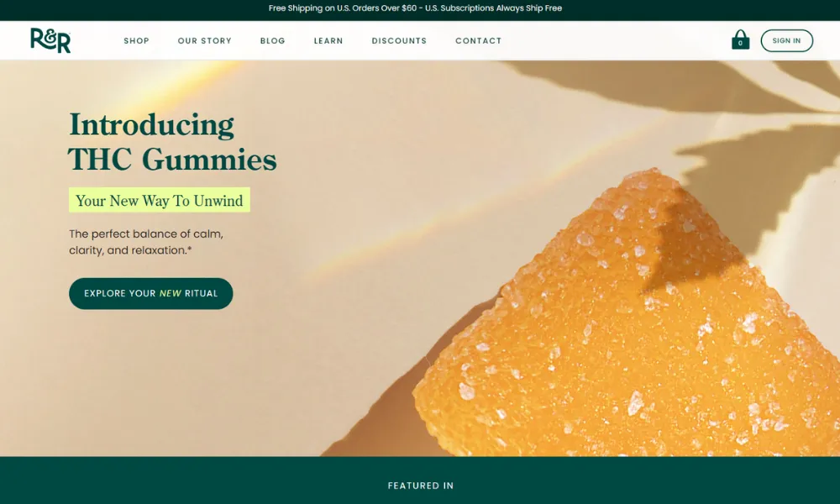The height and width of the screenshot is (504, 840).
Task: Click the orange sugared gummy image
Action: click(627, 322)
